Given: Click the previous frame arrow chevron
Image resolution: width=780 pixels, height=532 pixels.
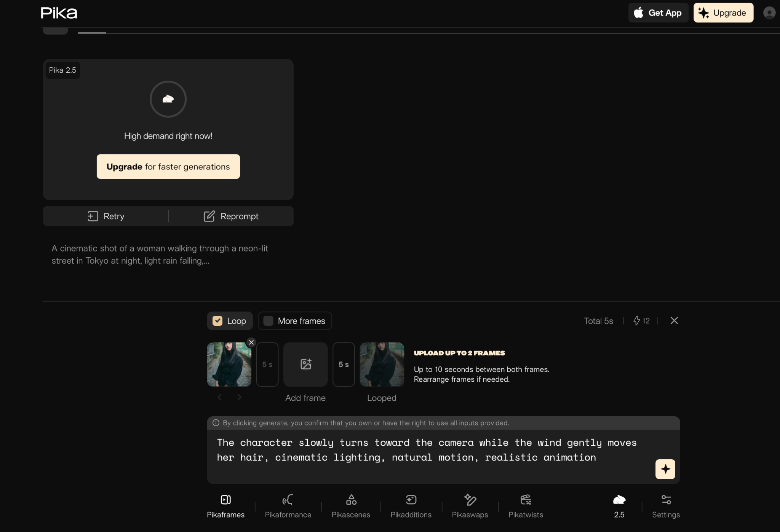Looking at the screenshot, I should coord(220,397).
